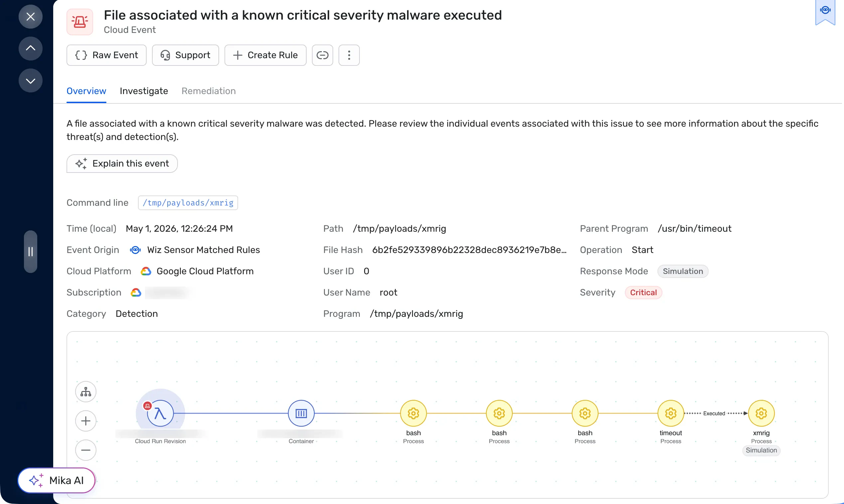Screen dimensions: 844x504
Task: Select the third bash process node
Action: click(585, 413)
